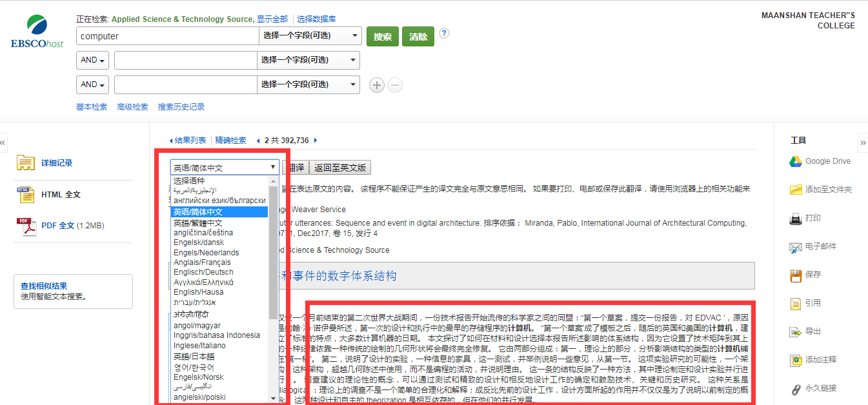Click the 添加注释 note icon

[x=795, y=360]
